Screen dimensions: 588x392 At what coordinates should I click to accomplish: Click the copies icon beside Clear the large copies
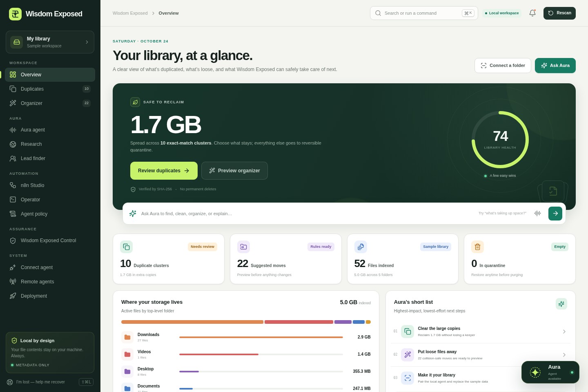tap(408, 332)
